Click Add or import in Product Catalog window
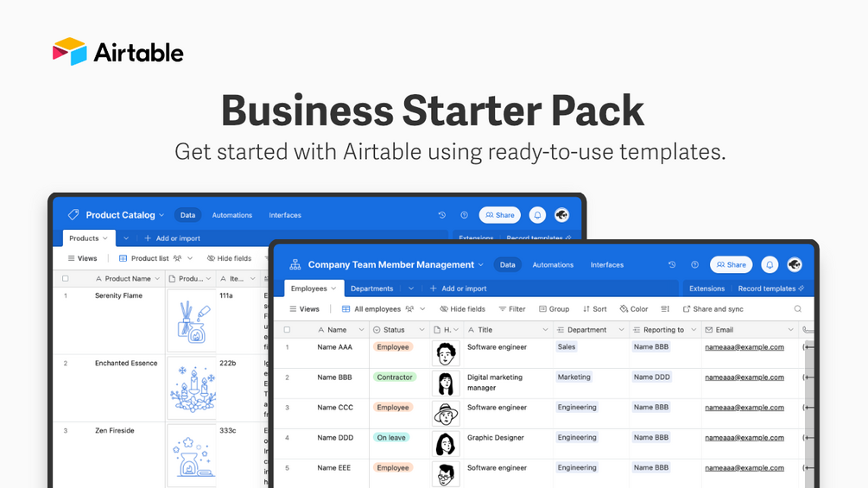The image size is (868, 488). pyautogui.click(x=172, y=238)
